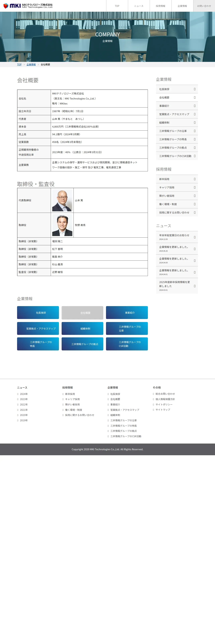The image size is (215, 644).
Task: Click the 事業紹介 blue button
Action: pyautogui.click(x=127, y=312)
